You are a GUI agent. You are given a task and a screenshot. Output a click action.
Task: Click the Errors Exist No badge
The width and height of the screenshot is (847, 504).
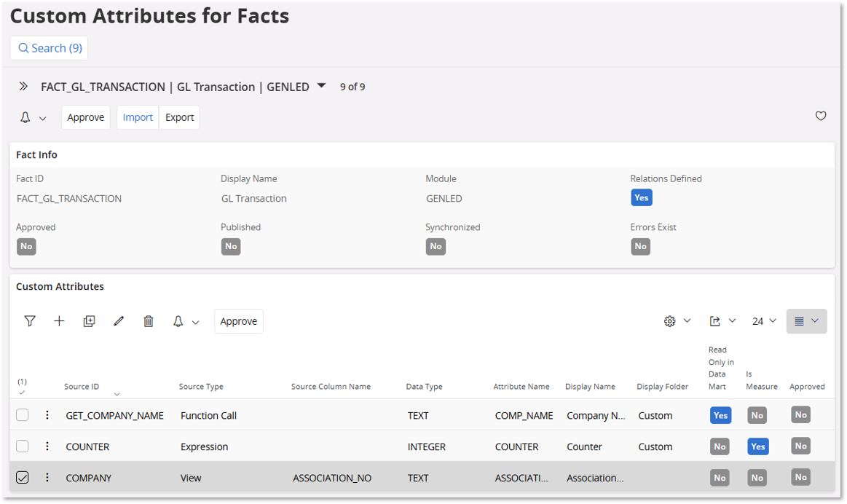[x=641, y=246]
